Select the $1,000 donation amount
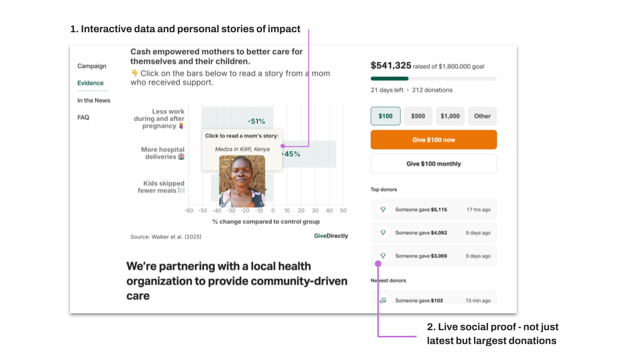 coord(450,116)
